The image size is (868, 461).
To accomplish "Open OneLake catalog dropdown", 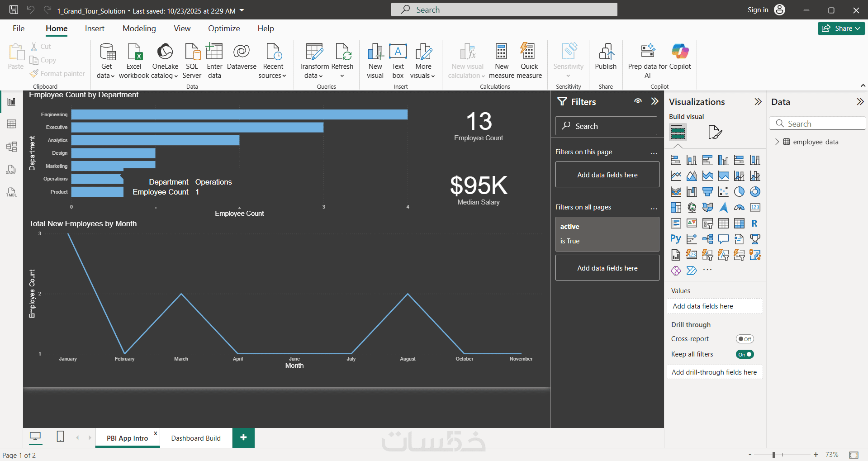I will point(165,71).
